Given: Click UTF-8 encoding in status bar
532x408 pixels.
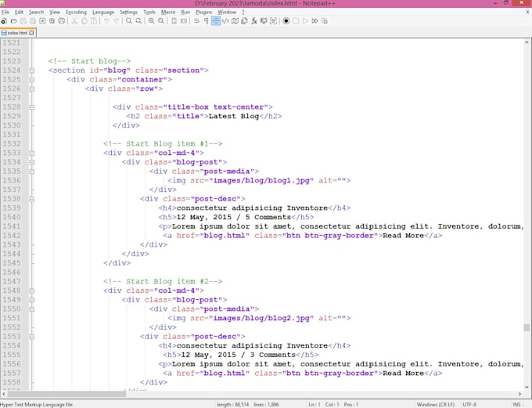Looking at the screenshot, I should [x=469, y=404].
